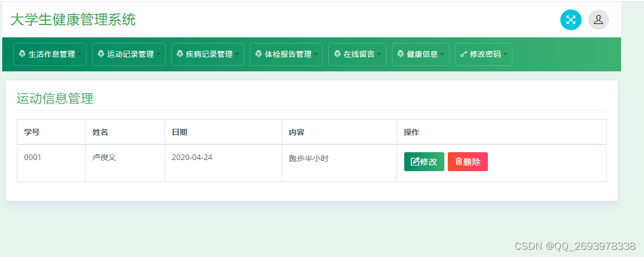Expand the 运动记录管理 dropdown arrow

tap(158, 54)
